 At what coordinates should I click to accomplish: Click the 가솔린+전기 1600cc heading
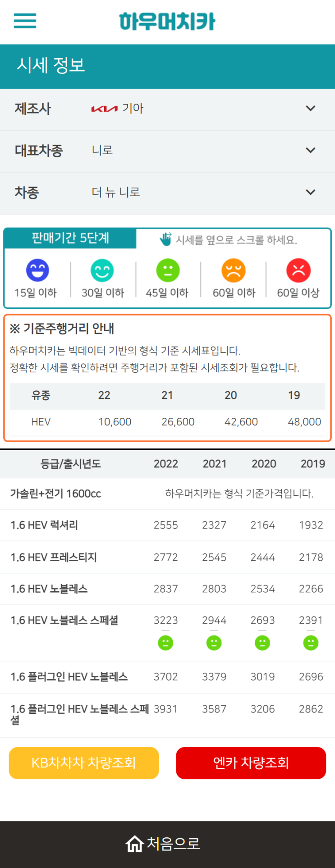[55, 494]
